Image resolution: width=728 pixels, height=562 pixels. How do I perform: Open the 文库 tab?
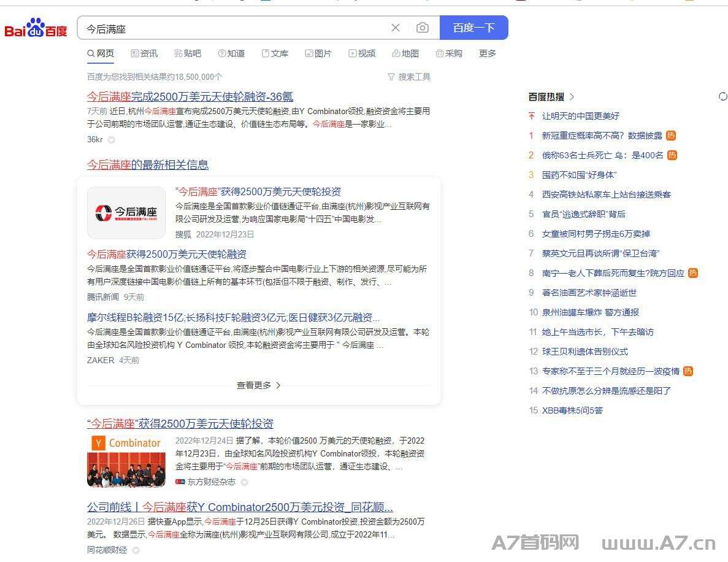pos(275,54)
